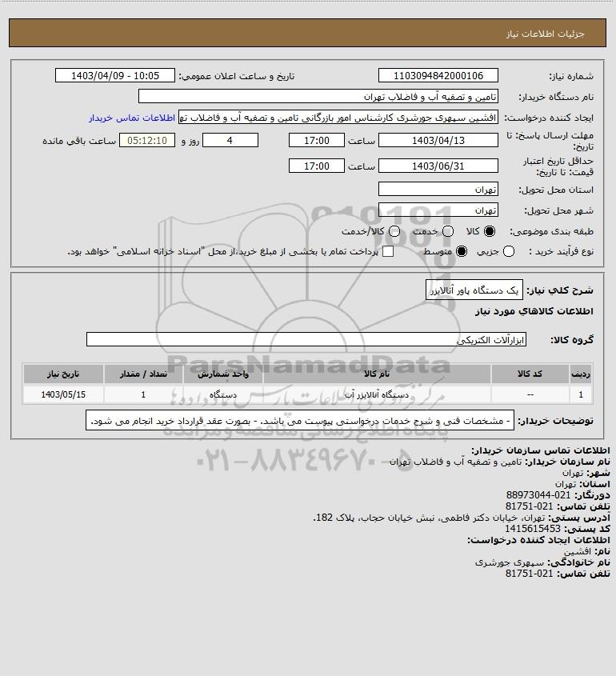Click the remaining days field showing 4
The width and height of the screenshot is (616, 676).
(230, 140)
